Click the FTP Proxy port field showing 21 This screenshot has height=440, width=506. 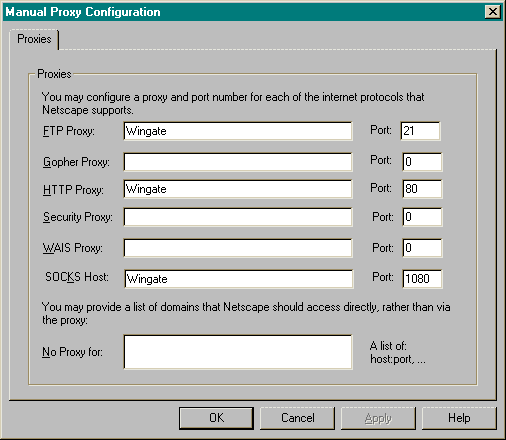[420, 131]
